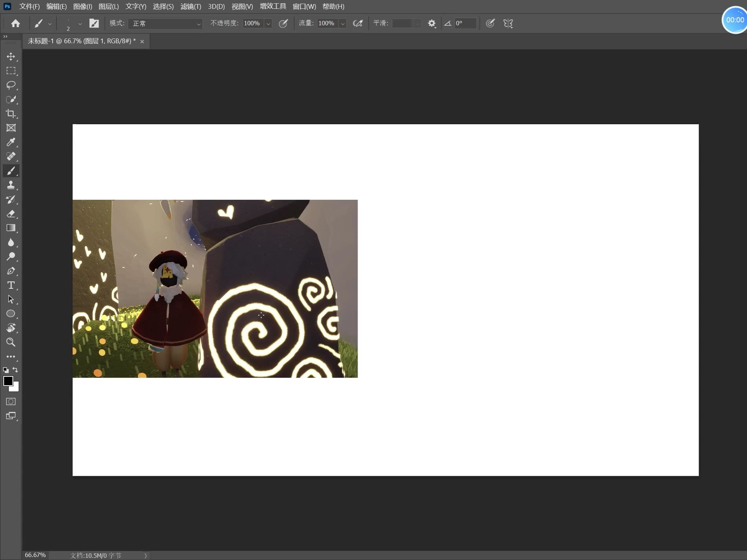Close the 未标题-1 document tab

[142, 42]
